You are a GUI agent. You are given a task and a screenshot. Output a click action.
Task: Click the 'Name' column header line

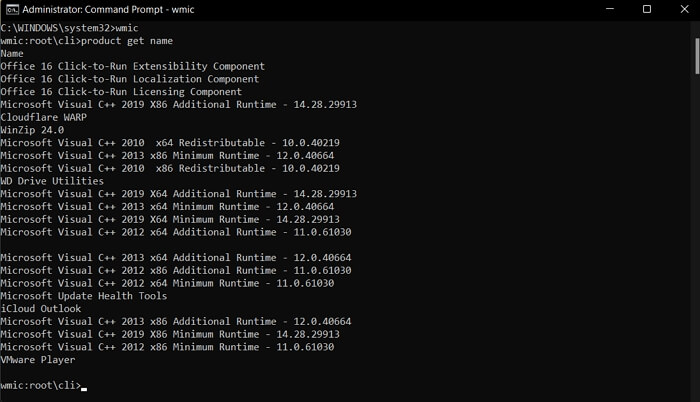tap(12, 53)
